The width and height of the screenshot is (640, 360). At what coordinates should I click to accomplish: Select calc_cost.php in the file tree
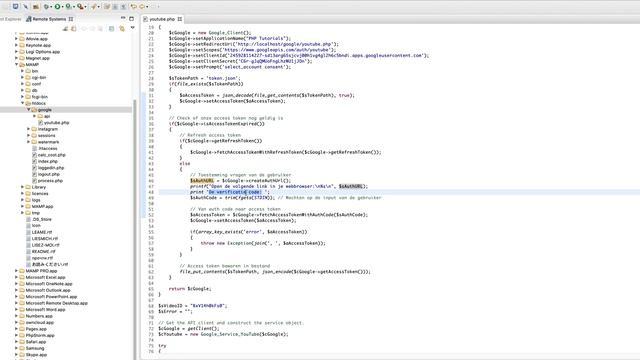(52, 155)
